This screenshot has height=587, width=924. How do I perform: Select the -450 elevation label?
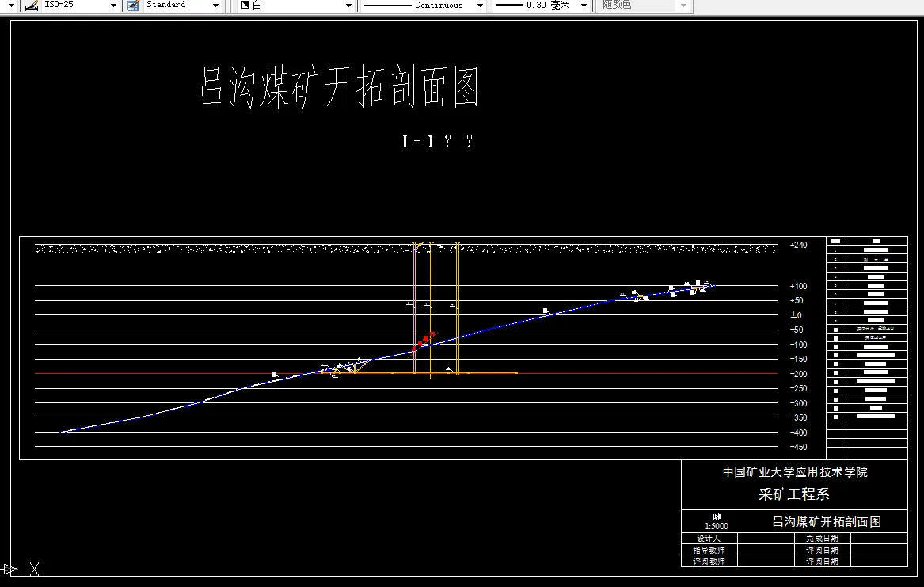[798, 447]
